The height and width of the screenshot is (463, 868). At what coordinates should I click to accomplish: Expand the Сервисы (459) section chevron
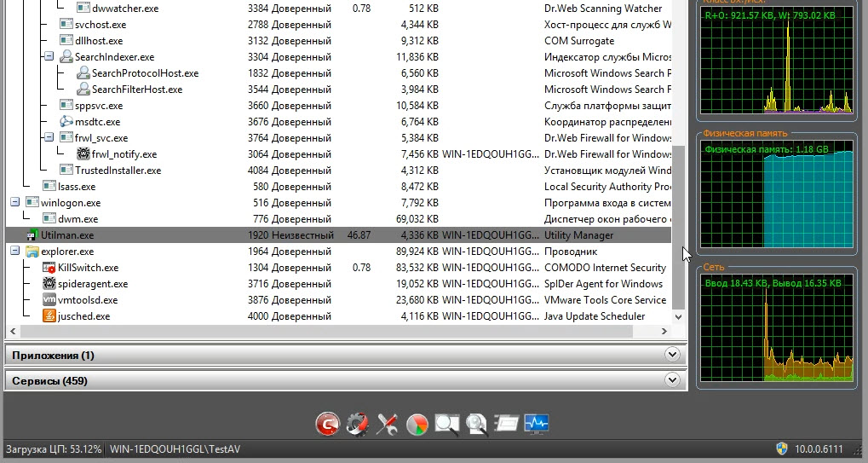tap(672, 380)
